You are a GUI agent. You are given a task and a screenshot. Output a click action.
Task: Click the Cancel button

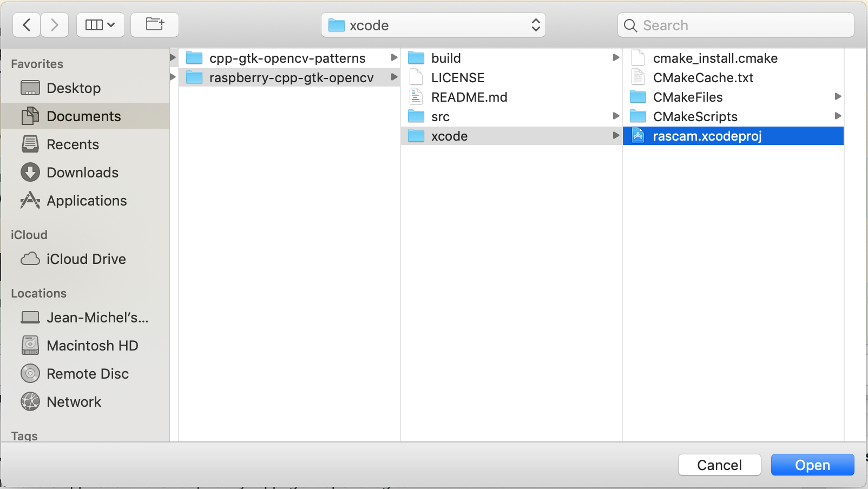click(719, 465)
